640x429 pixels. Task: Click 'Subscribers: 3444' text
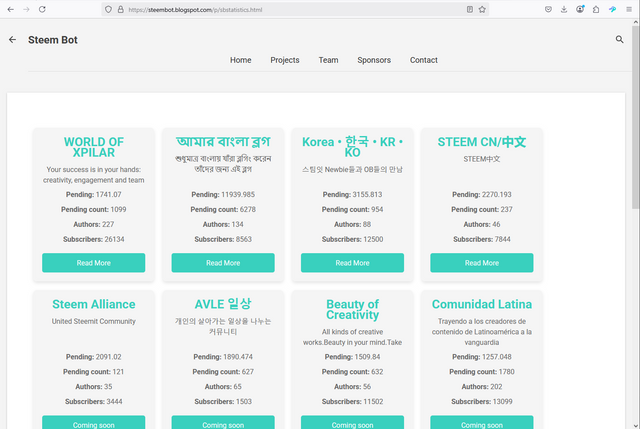93,402
